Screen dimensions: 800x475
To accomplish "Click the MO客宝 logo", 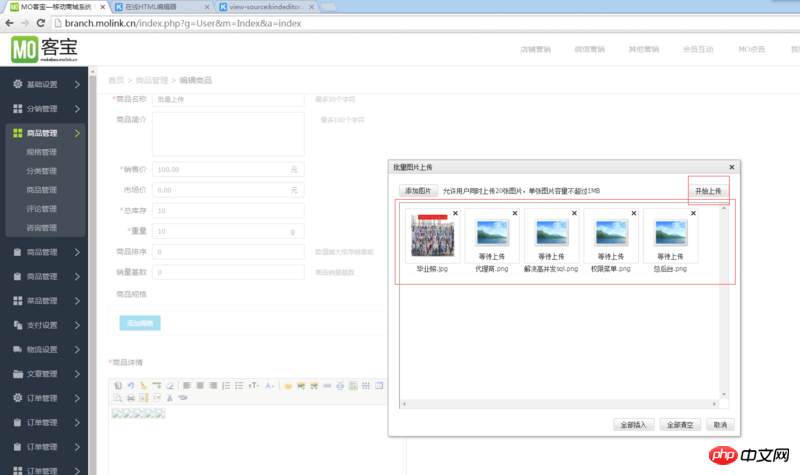I will click(x=44, y=49).
